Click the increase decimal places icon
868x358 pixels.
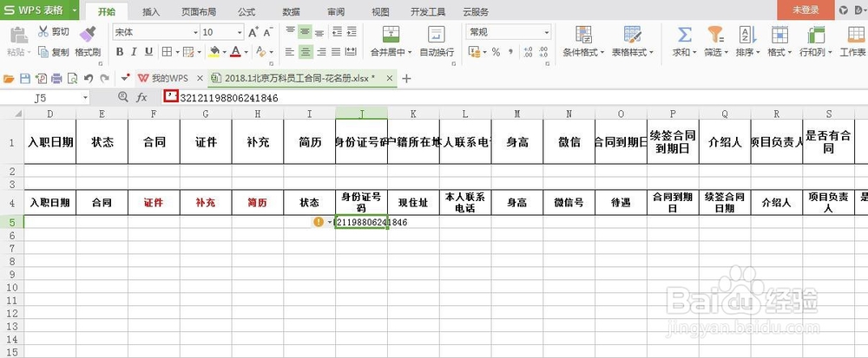528,52
